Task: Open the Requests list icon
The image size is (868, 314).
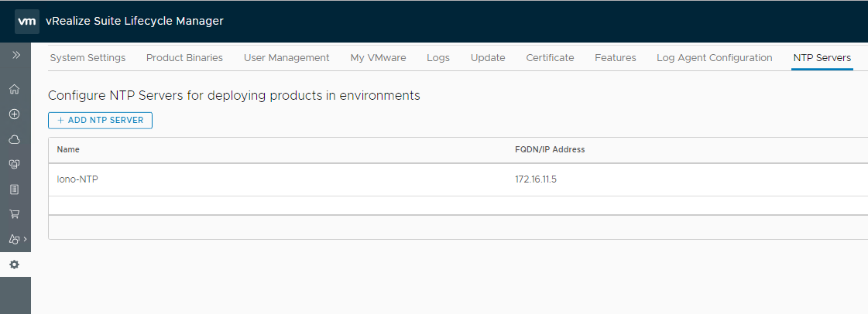Action: [14, 189]
